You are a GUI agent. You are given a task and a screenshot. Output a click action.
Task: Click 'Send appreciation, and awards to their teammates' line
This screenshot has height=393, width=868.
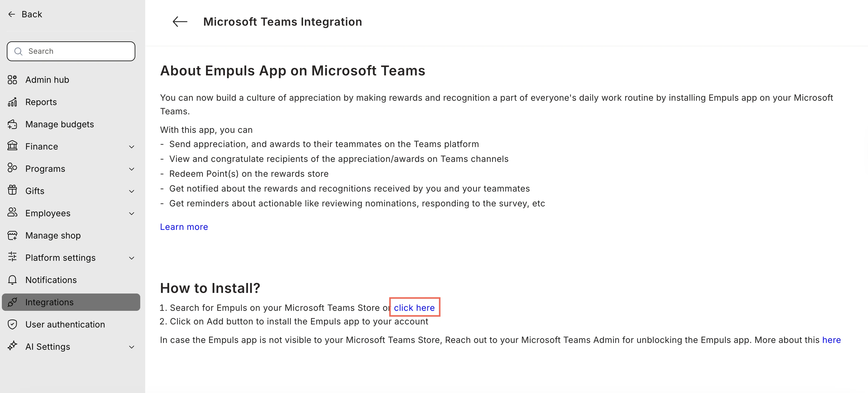tap(324, 144)
